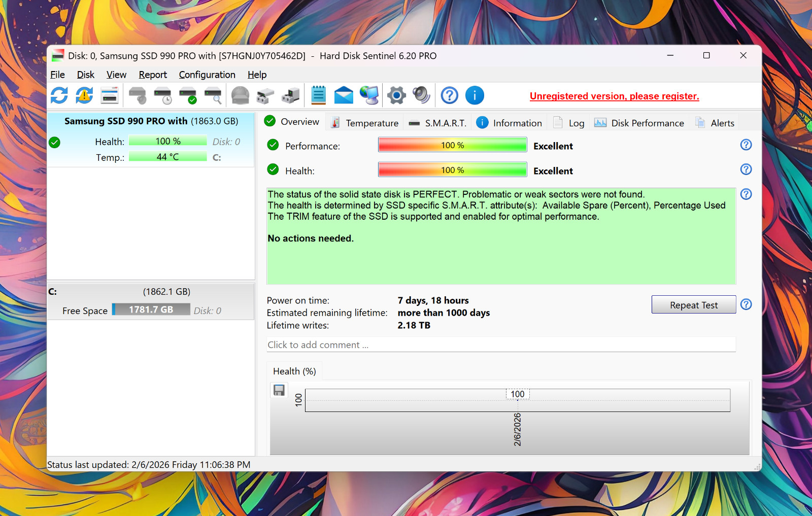
Task: Switch to the Alerts tab
Action: pyautogui.click(x=715, y=123)
